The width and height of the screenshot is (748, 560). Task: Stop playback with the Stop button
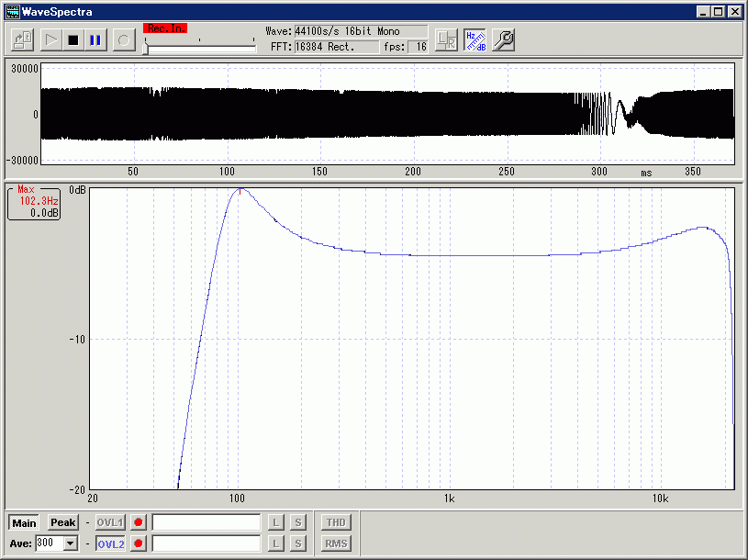[73, 40]
